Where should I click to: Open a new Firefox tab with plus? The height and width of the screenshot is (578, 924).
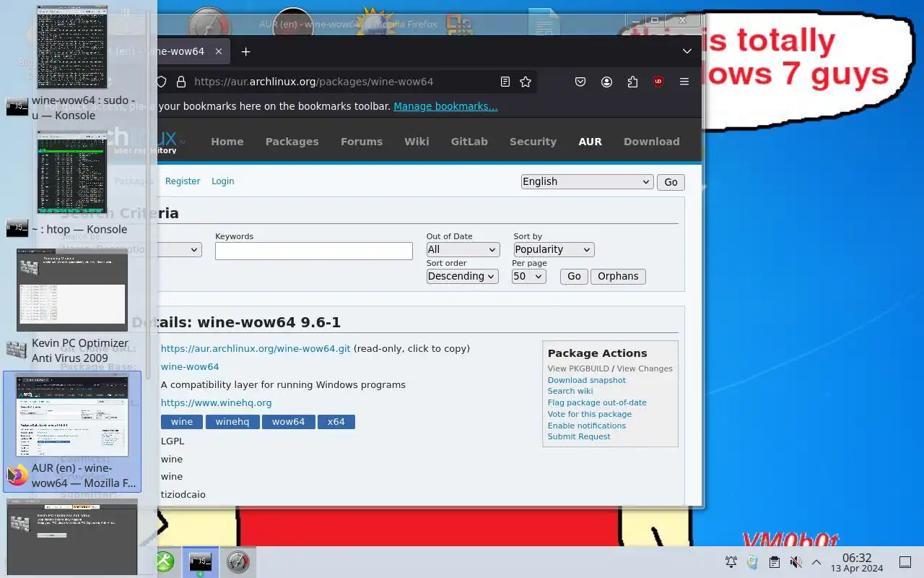coord(245,51)
